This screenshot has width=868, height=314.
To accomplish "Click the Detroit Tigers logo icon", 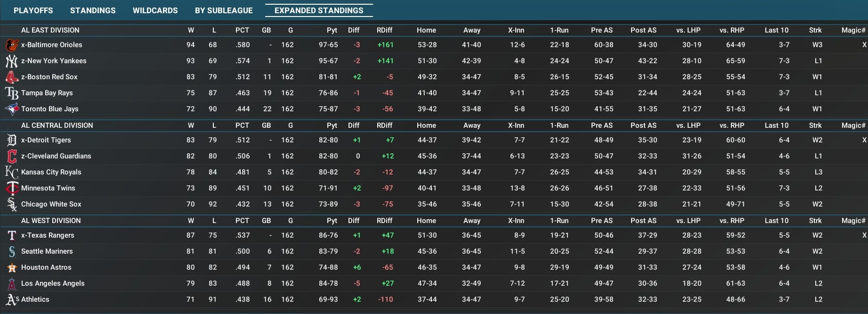I will click(12, 140).
